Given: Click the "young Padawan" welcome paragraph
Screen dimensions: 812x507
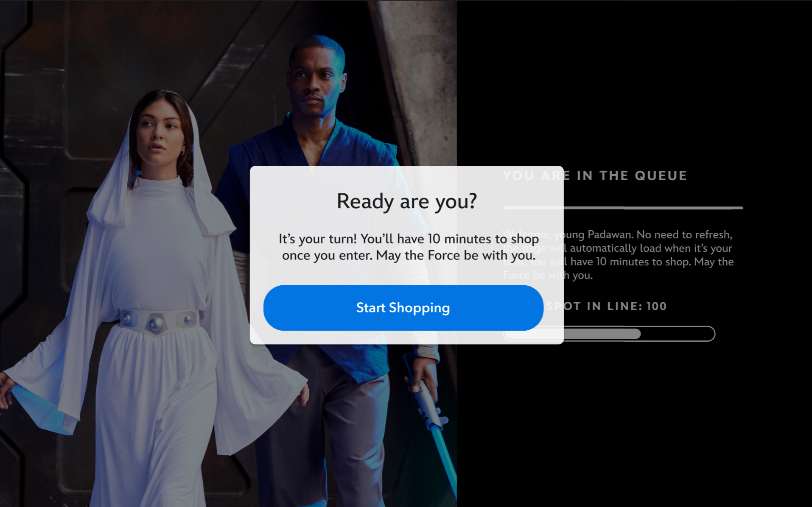Looking at the screenshot, I should point(618,255).
